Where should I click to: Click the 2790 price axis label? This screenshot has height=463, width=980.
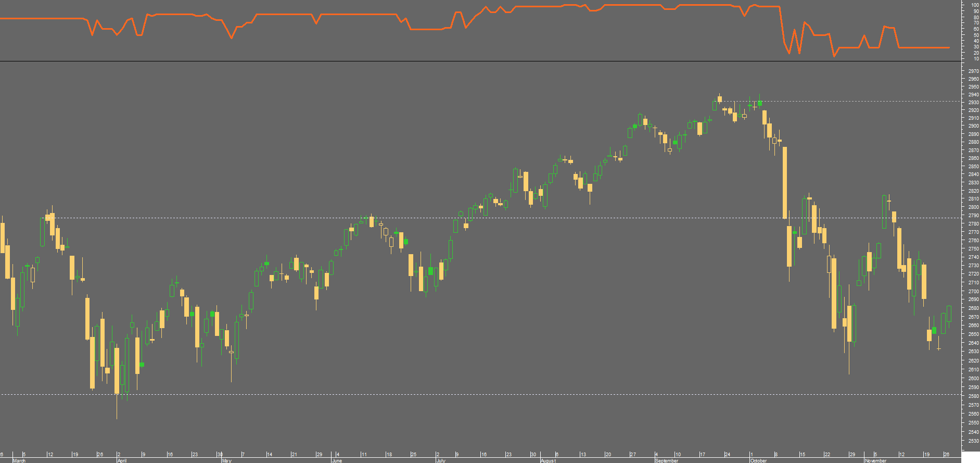coord(973,216)
